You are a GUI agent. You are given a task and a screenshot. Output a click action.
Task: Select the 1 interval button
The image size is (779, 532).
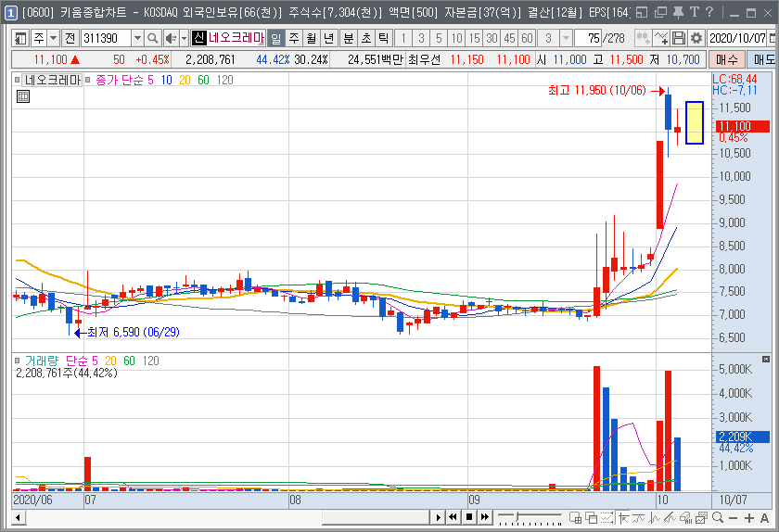coord(403,38)
